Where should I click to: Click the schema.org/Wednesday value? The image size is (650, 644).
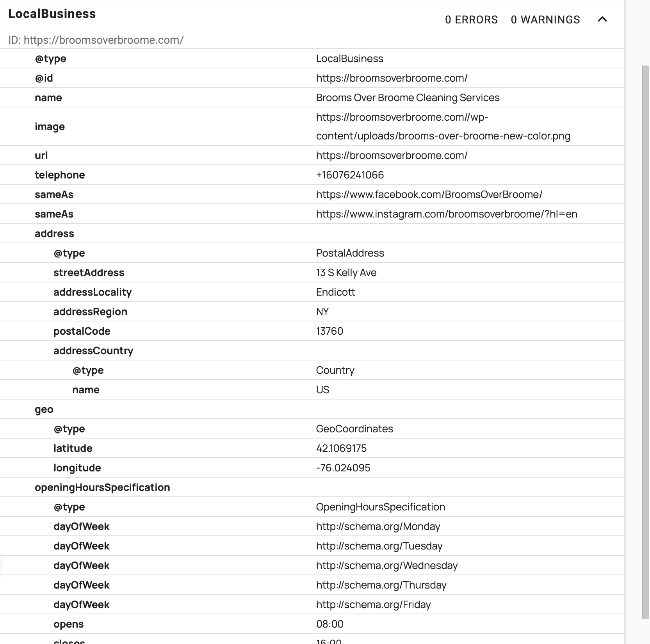(387, 566)
